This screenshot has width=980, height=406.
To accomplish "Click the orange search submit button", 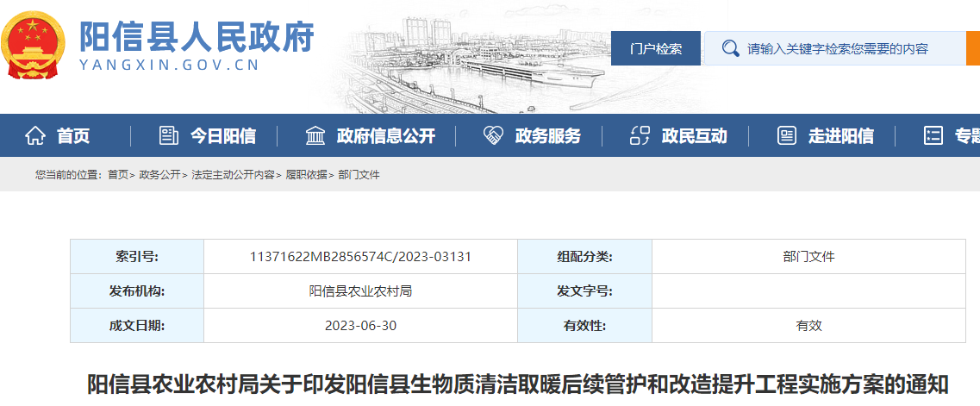I will click(x=972, y=49).
